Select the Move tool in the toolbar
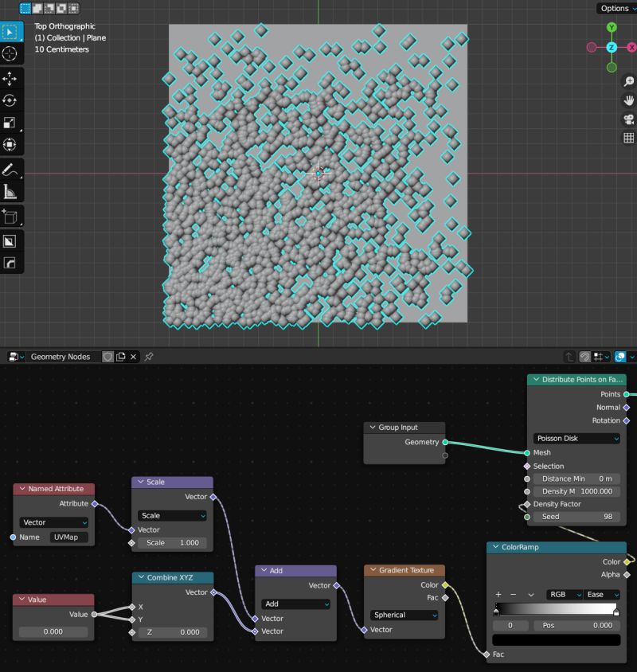This screenshot has height=672, width=637. 10,80
